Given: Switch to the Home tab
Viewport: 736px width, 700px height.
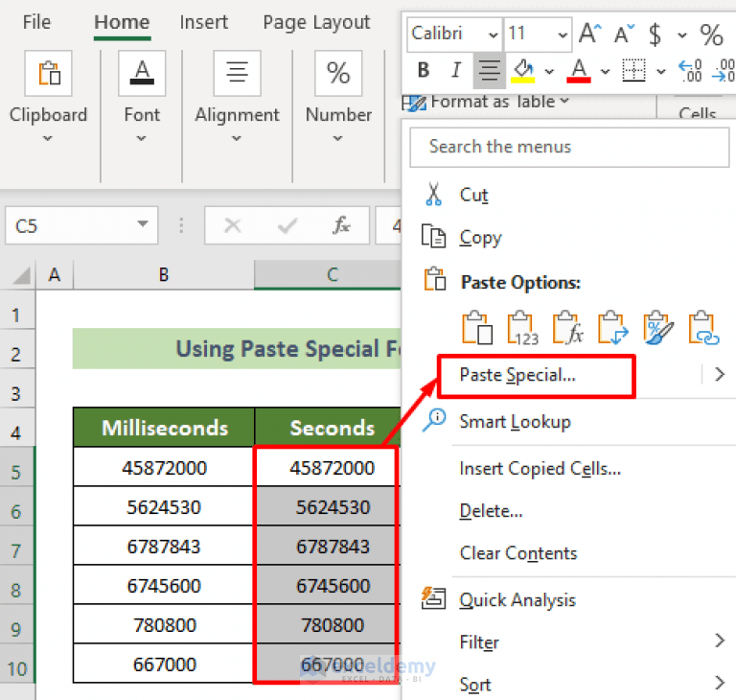Looking at the screenshot, I should tap(122, 22).
